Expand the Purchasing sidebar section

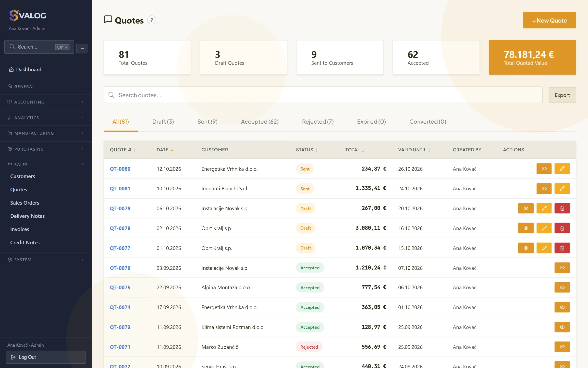pyautogui.click(x=46, y=149)
